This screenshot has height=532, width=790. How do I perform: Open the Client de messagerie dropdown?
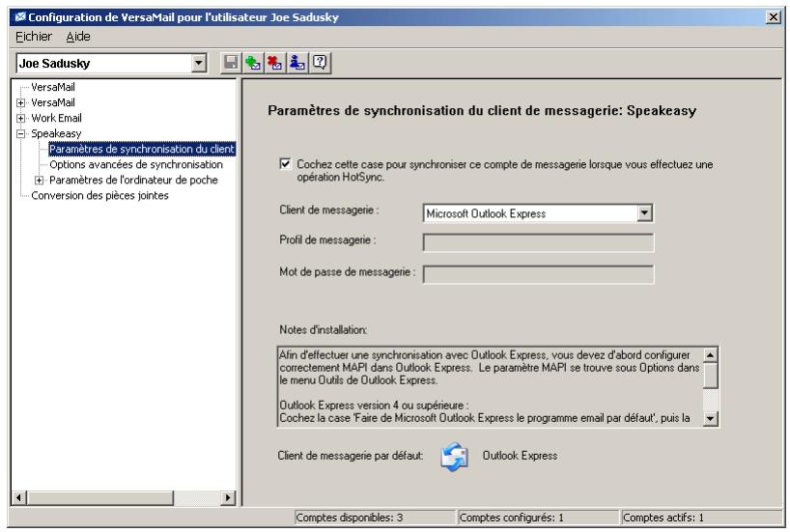click(644, 213)
